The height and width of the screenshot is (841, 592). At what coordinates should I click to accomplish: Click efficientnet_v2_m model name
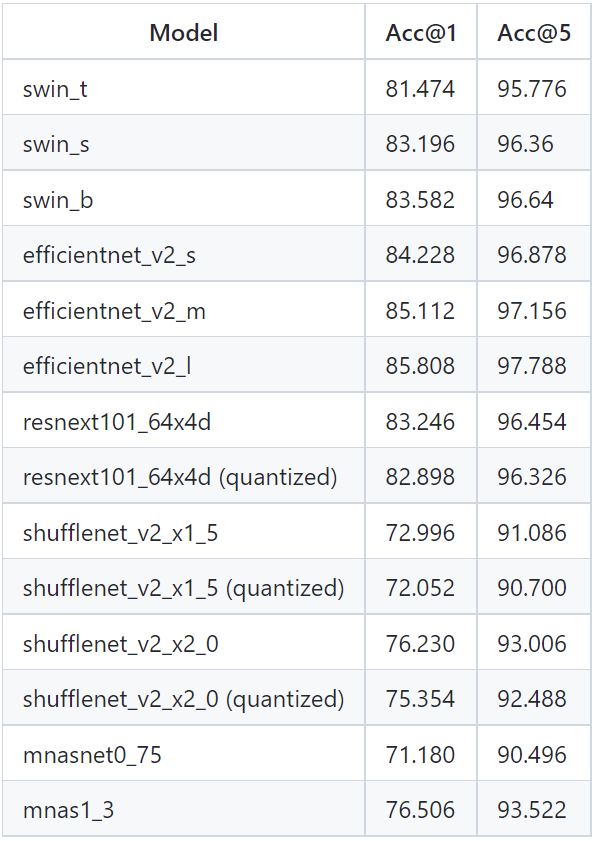pos(114,311)
